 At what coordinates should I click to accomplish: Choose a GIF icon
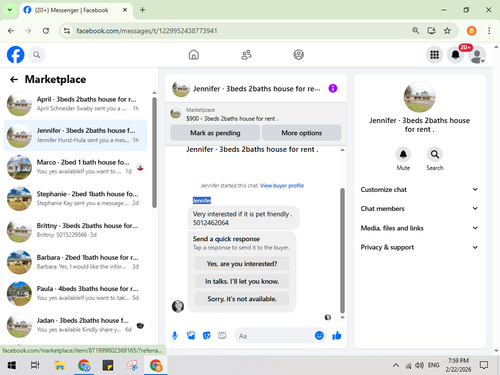coord(222,336)
